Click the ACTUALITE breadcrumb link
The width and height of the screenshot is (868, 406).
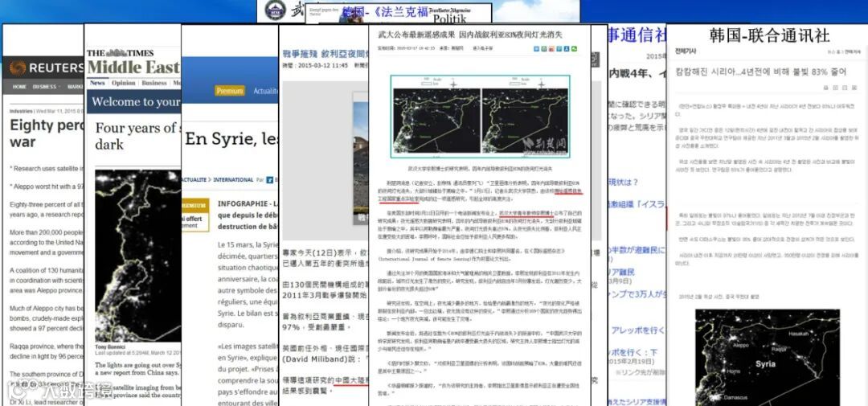click(x=194, y=180)
